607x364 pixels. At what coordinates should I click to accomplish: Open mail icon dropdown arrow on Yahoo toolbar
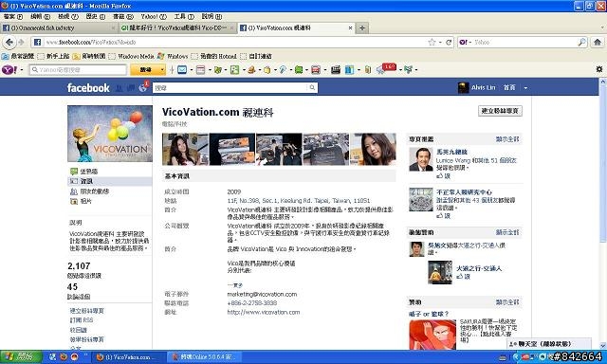pos(192,70)
